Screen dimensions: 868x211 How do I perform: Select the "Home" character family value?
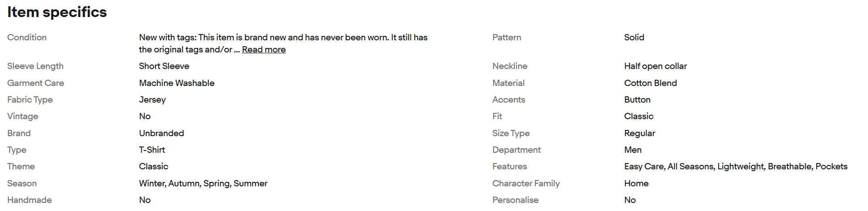(x=636, y=184)
